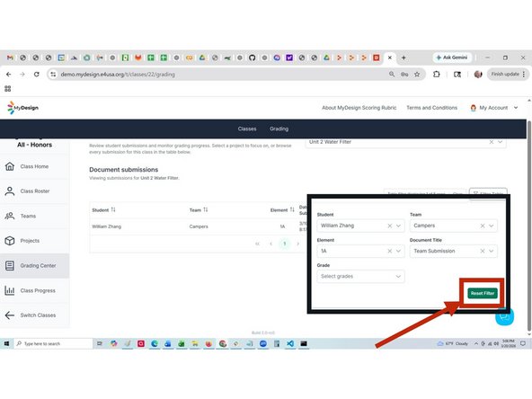Click the zoom magnifier icon in address bar
Image resolution: width=532 pixels, height=399 pixels.
392,74
